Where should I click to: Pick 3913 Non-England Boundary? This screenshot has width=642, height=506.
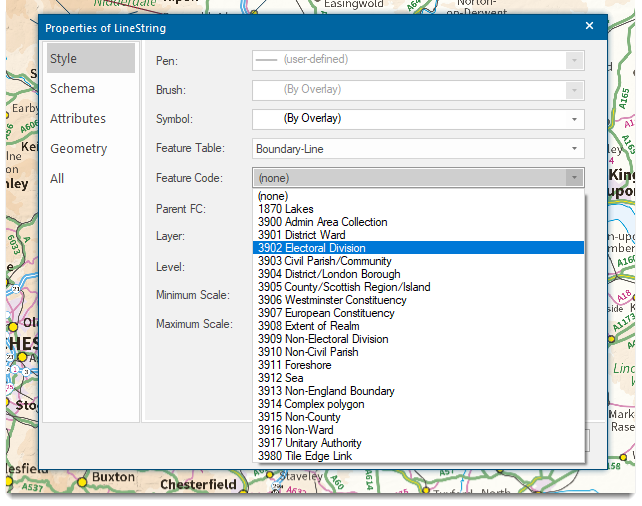pyautogui.click(x=418, y=391)
